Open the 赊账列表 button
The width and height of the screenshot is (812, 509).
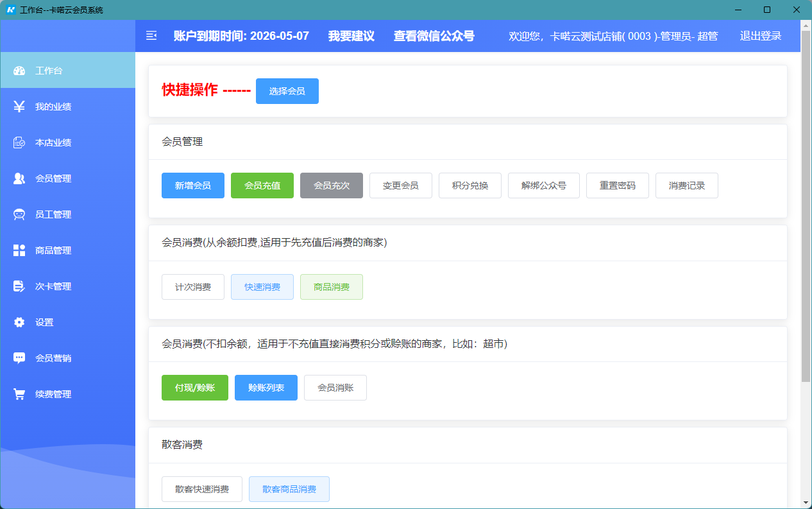266,388
